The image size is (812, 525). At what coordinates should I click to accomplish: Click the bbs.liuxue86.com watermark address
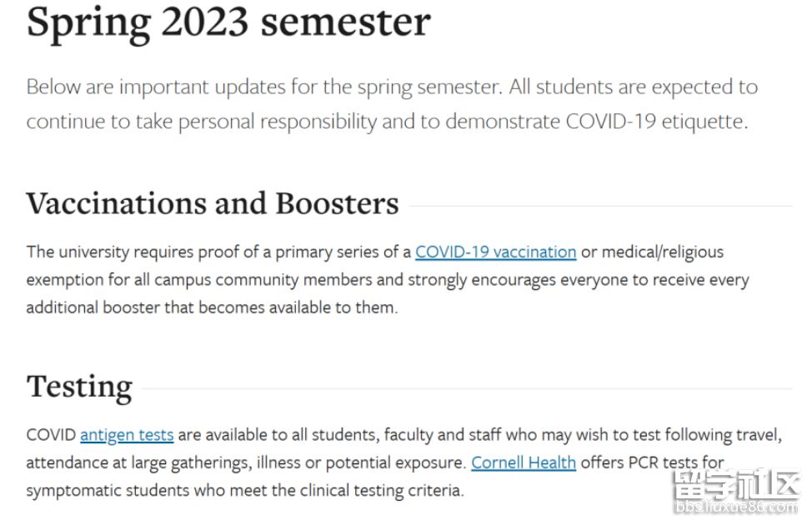736,507
